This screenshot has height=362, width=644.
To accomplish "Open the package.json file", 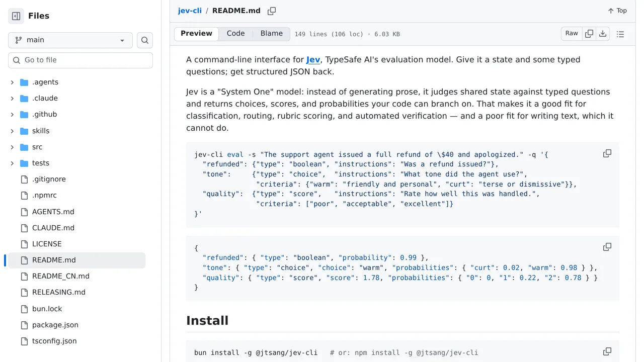I will (x=55, y=325).
